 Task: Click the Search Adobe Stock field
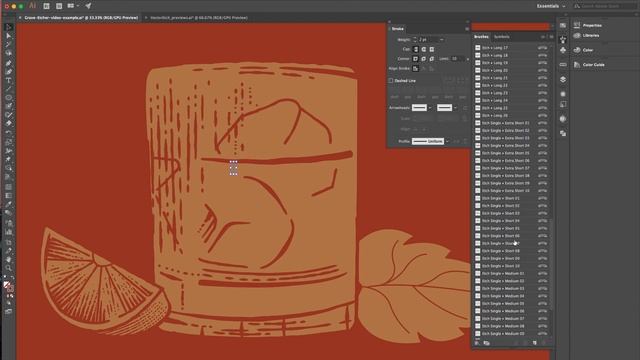click(x=605, y=6)
